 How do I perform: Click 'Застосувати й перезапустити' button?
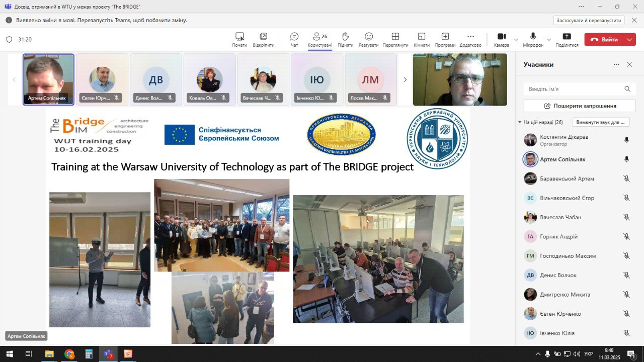point(589,20)
